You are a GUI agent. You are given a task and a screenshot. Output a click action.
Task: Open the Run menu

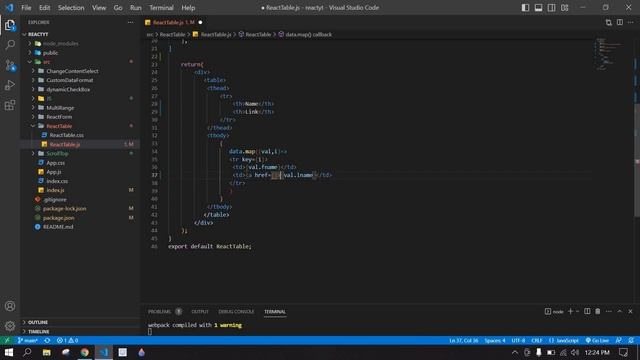136,8
